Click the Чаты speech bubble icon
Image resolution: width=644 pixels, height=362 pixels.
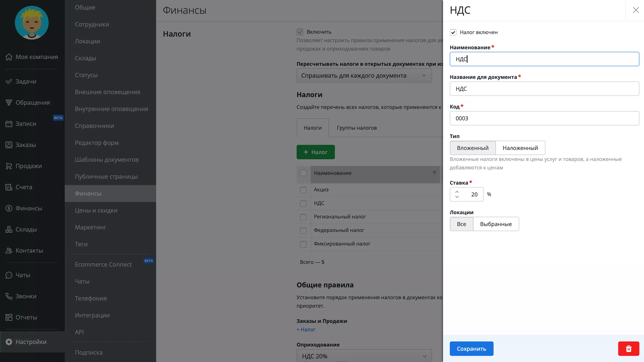point(9,275)
